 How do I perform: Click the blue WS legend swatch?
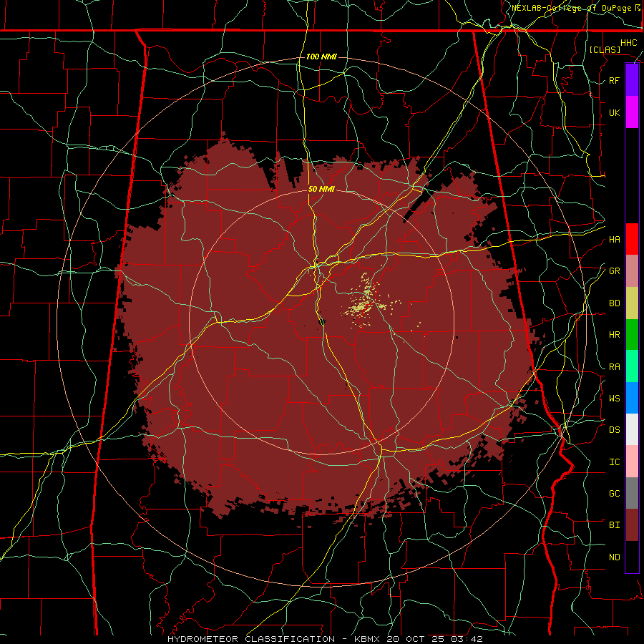coord(632,398)
